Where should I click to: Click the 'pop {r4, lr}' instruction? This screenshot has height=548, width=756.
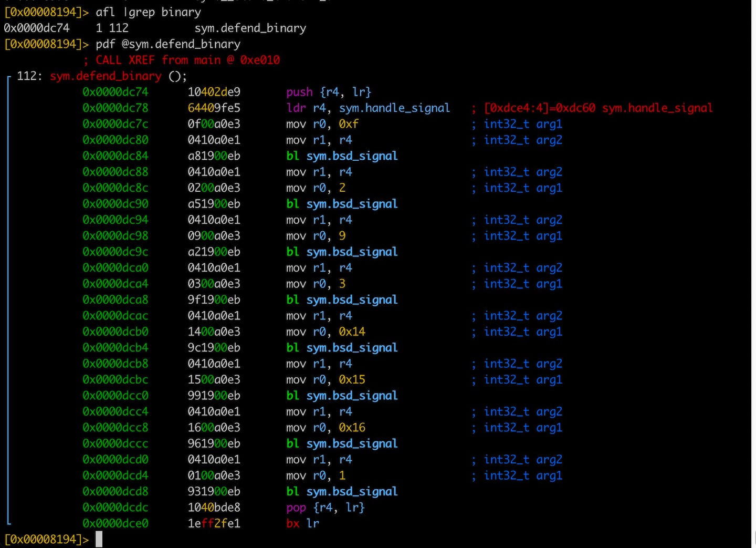click(x=325, y=508)
